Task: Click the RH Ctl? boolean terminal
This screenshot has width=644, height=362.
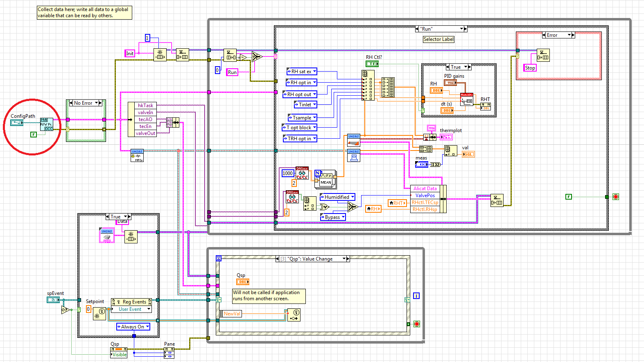Action: tap(372, 64)
